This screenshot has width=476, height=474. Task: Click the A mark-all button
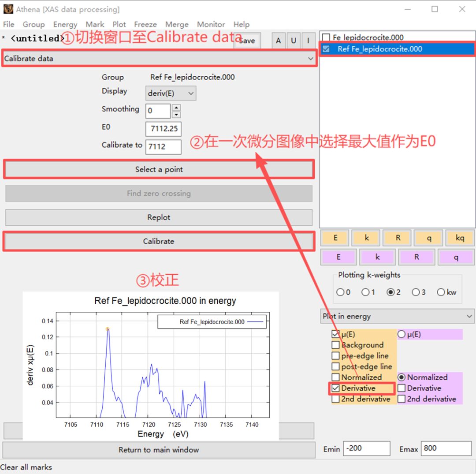click(279, 41)
